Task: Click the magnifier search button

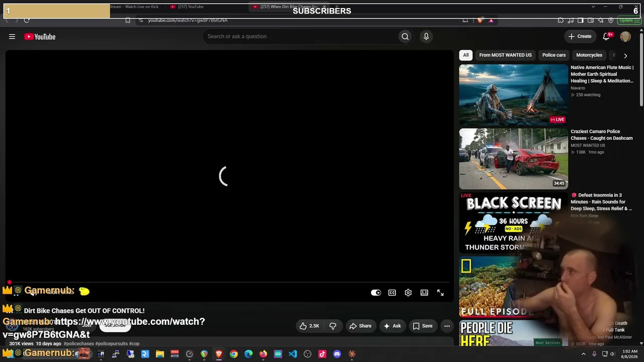Action: (x=405, y=36)
